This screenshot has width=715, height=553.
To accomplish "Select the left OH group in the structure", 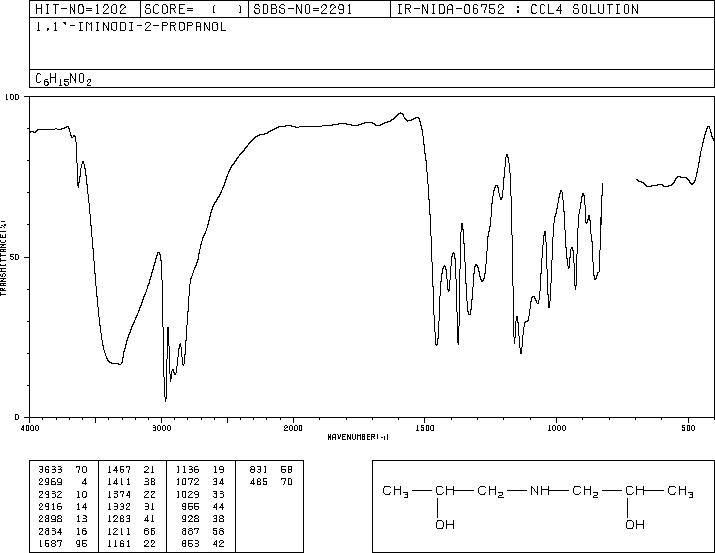I will pos(445,524).
